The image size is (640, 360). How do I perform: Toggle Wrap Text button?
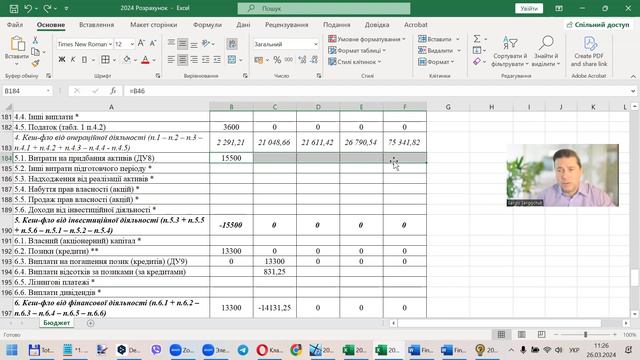(232, 43)
